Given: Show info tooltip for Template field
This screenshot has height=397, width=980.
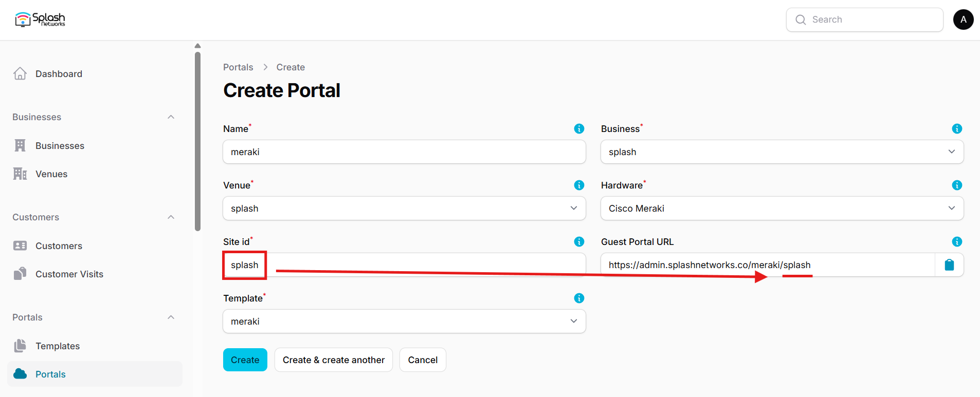Looking at the screenshot, I should [x=579, y=298].
